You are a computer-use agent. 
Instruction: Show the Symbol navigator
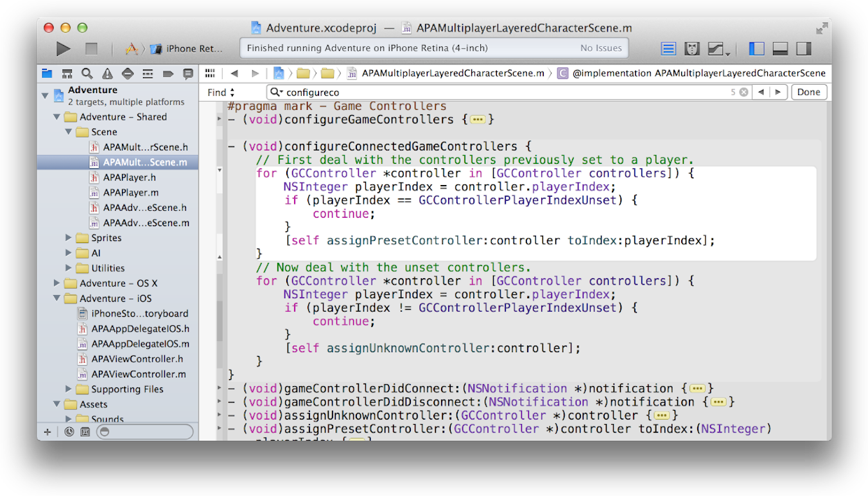pos(67,74)
